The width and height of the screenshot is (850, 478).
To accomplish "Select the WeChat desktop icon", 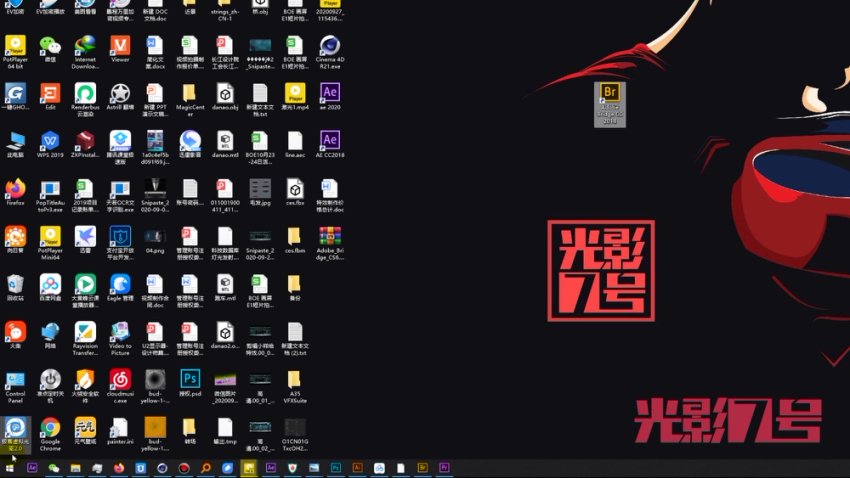I will point(49,46).
